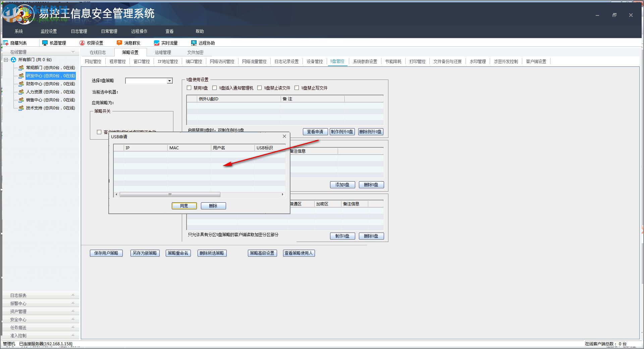Click the 查看策略使用人 button
This screenshot has width=644, height=349.
(x=299, y=253)
